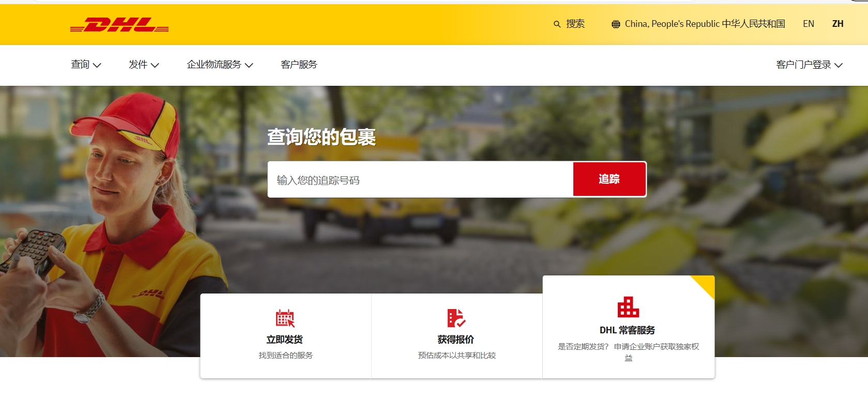Open the 企业物流服务 dropdown
Screen dimensions: 868x416
coord(220,65)
